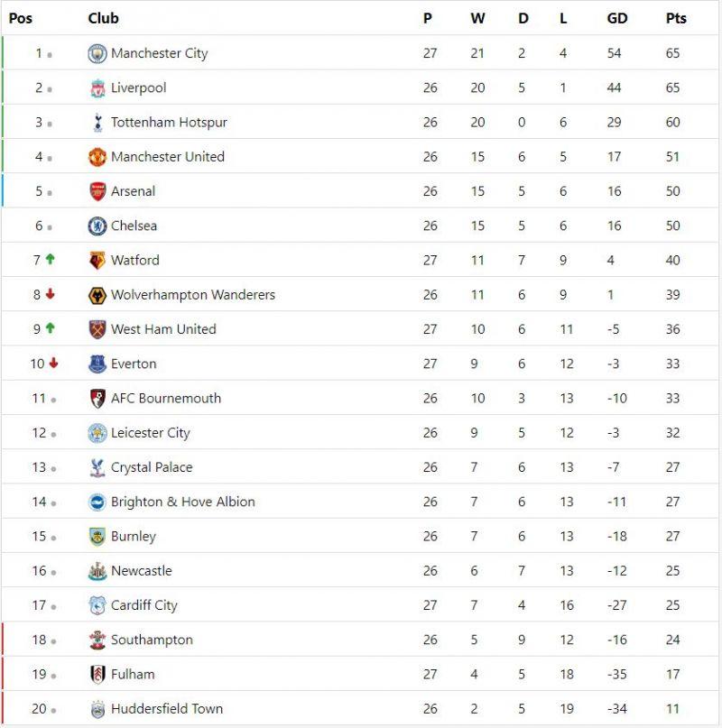Click the Tottenham Hotspur crest icon
The height and width of the screenshot is (728, 722).
point(97,123)
